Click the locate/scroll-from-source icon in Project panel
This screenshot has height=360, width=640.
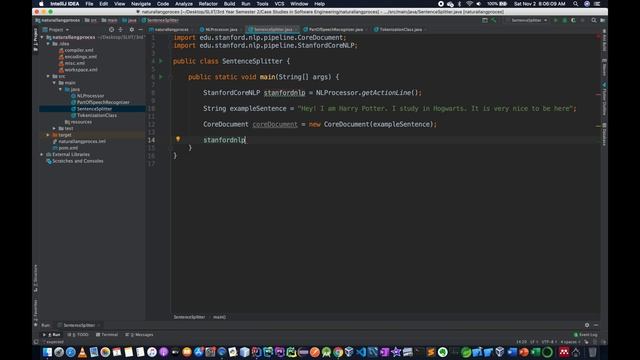point(111,29)
